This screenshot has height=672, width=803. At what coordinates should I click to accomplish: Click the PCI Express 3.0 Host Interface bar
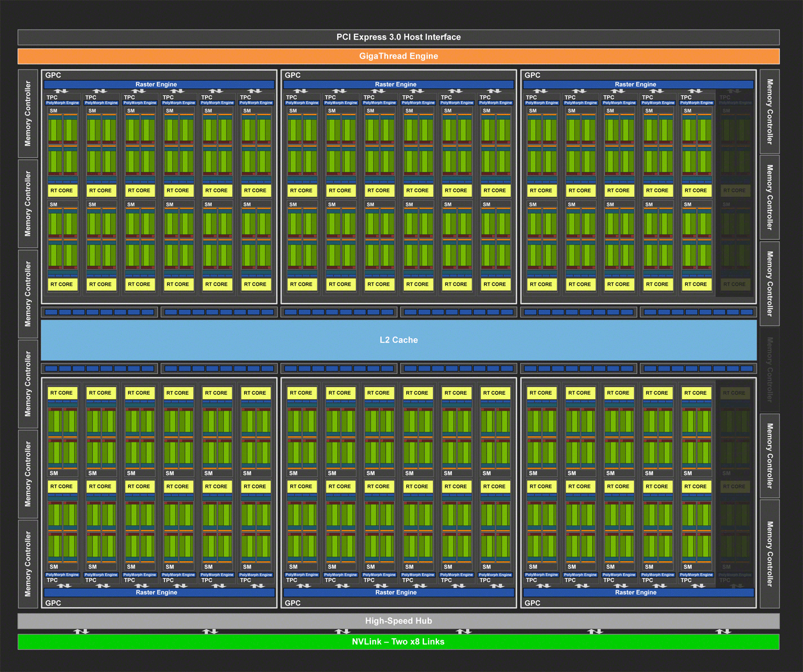(x=398, y=37)
